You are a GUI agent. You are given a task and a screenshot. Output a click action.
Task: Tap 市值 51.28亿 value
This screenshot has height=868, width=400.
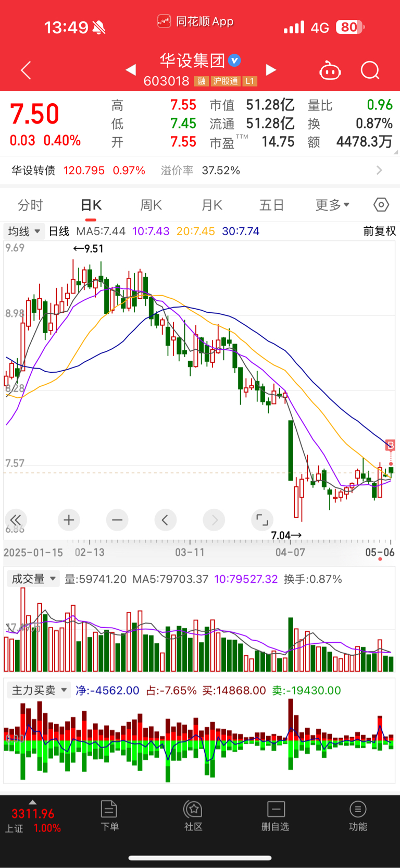[x=270, y=105]
